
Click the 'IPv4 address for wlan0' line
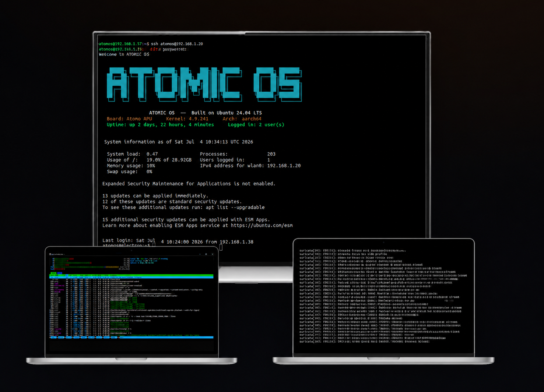coord(250,166)
